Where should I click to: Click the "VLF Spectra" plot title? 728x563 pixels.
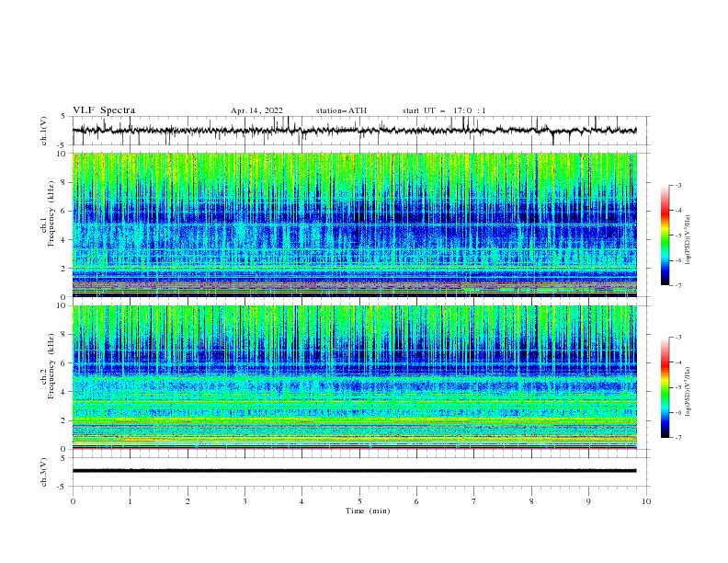[x=104, y=110]
